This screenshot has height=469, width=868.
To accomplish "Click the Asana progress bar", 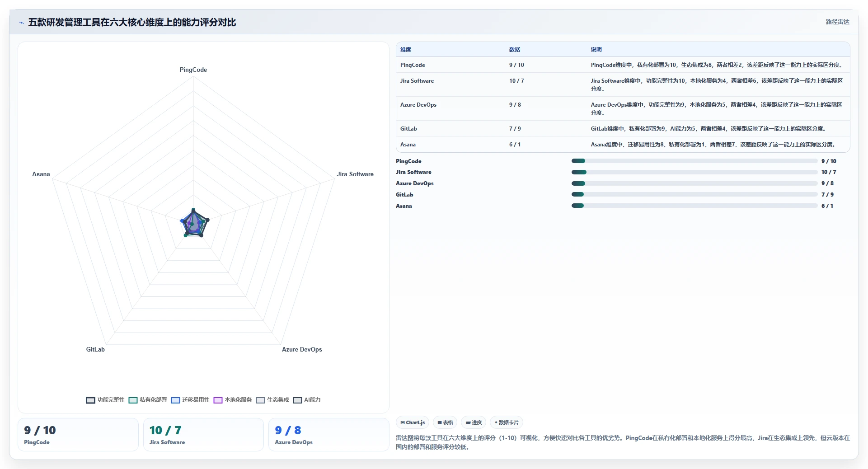I will (x=694, y=206).
